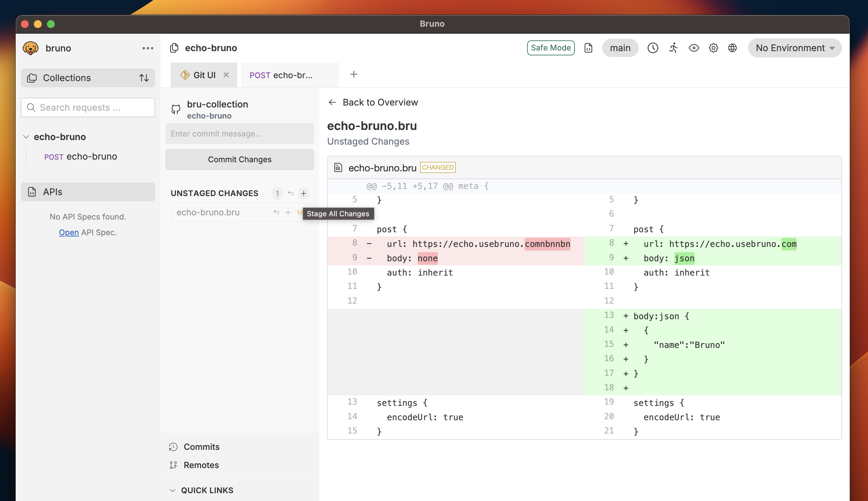This screenshot has height=501, width=868.
Task: Open collection settings gear icon
Action: [713, 48]
